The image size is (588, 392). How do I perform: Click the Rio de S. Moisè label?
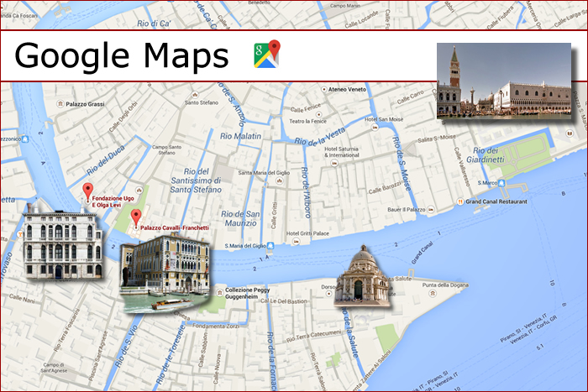[x=402, y=164]
